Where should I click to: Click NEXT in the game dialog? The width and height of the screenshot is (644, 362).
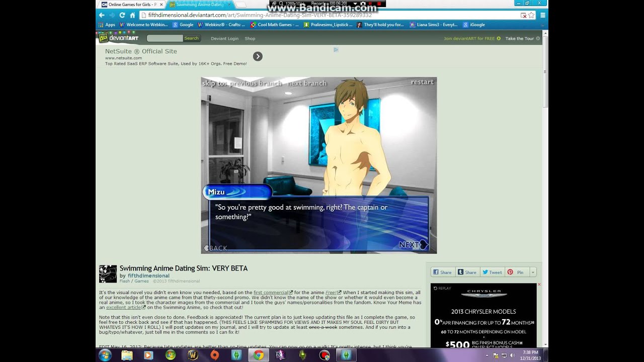tap(413, 245)
